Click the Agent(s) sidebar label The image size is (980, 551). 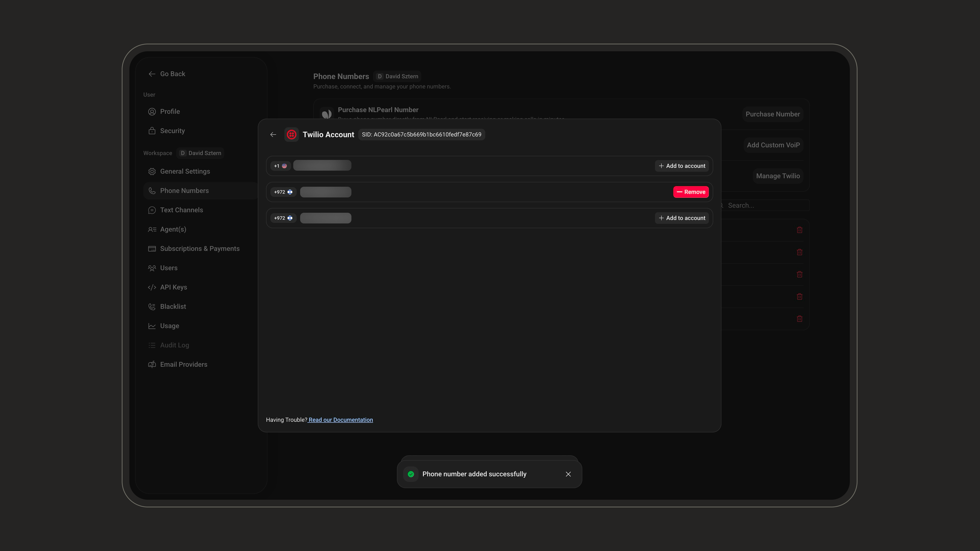tap(173, 229)
